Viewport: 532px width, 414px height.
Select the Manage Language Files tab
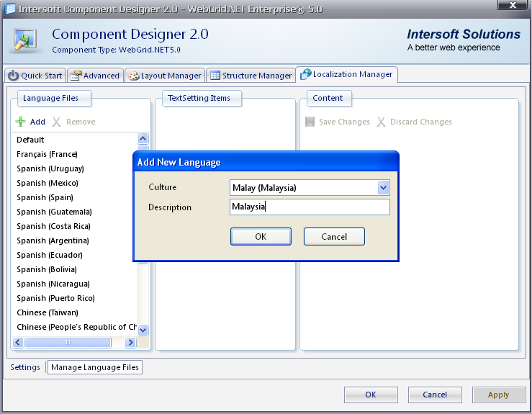95,367
